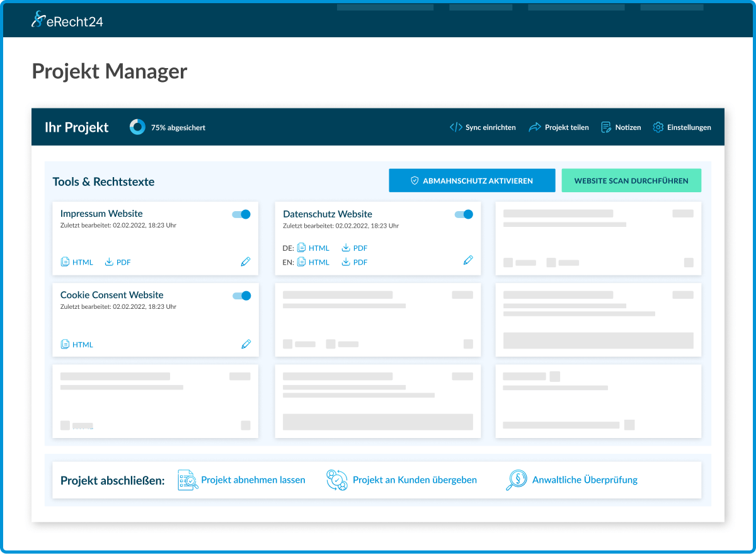Open Notizen using the notes icon
The width and height of the screenshot is (756, 554).
[x=605, y=127]
